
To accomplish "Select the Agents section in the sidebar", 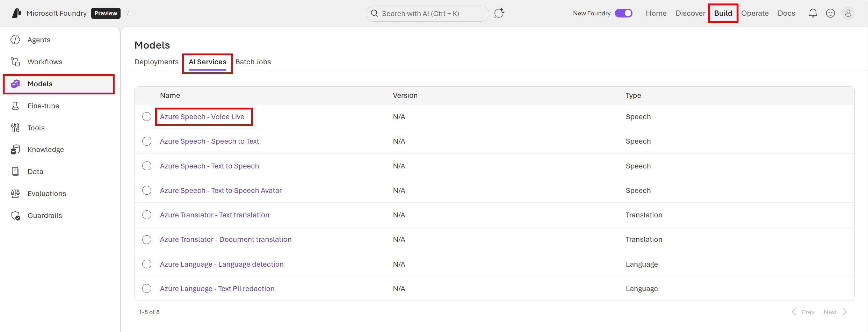I will pos(38,39).
